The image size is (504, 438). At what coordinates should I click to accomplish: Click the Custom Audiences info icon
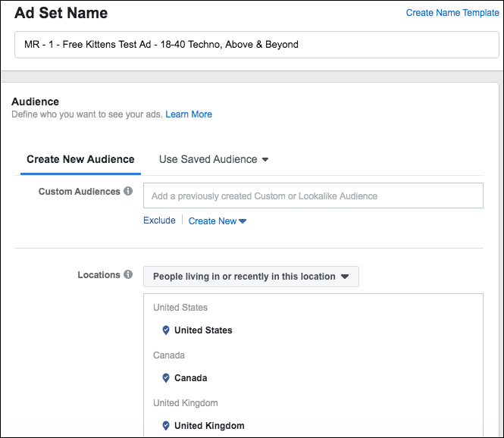click(x=128, y=191)
